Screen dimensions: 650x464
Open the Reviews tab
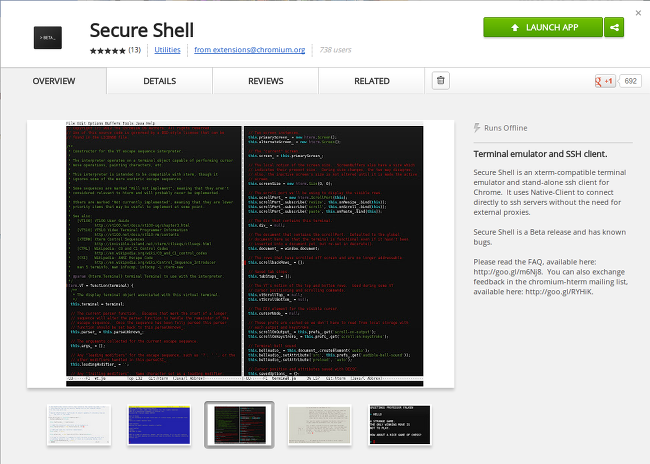266,81
